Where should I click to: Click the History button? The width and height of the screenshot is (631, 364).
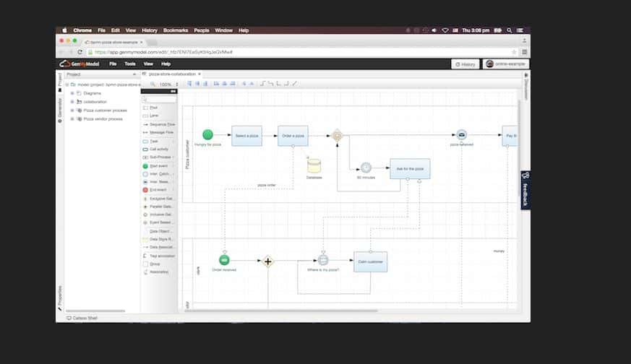coord(465,64)
